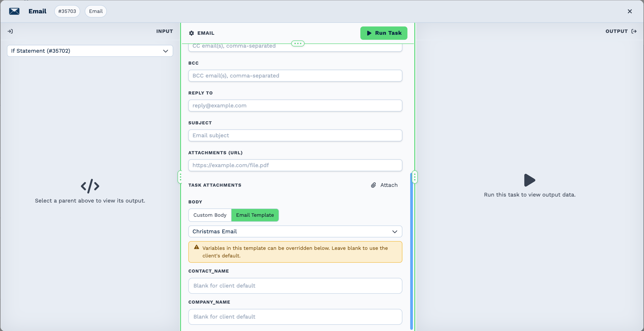Click the envelope Email icon in header

[14, 11]
